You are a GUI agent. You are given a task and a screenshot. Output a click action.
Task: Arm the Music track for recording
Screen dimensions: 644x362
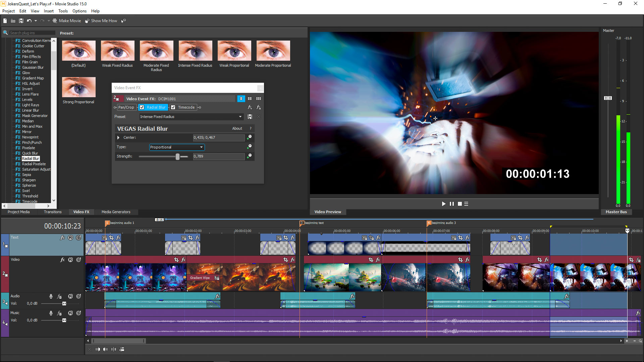point(51,313)
